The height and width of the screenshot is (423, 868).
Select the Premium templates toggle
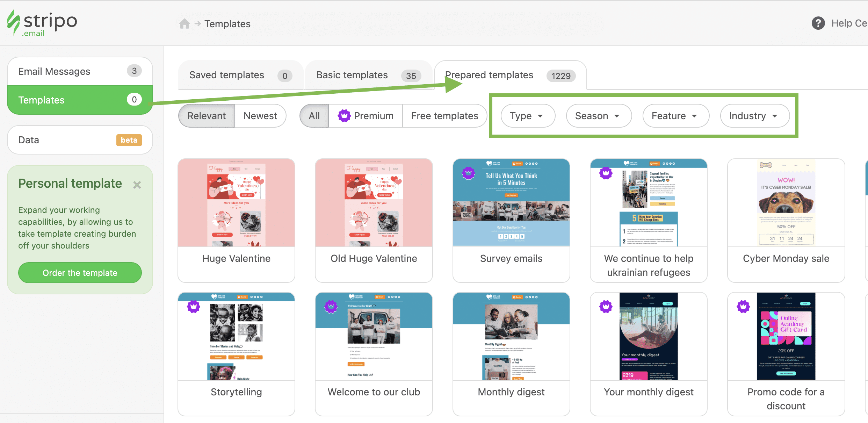pyautogui.click(x=366, y=115)
